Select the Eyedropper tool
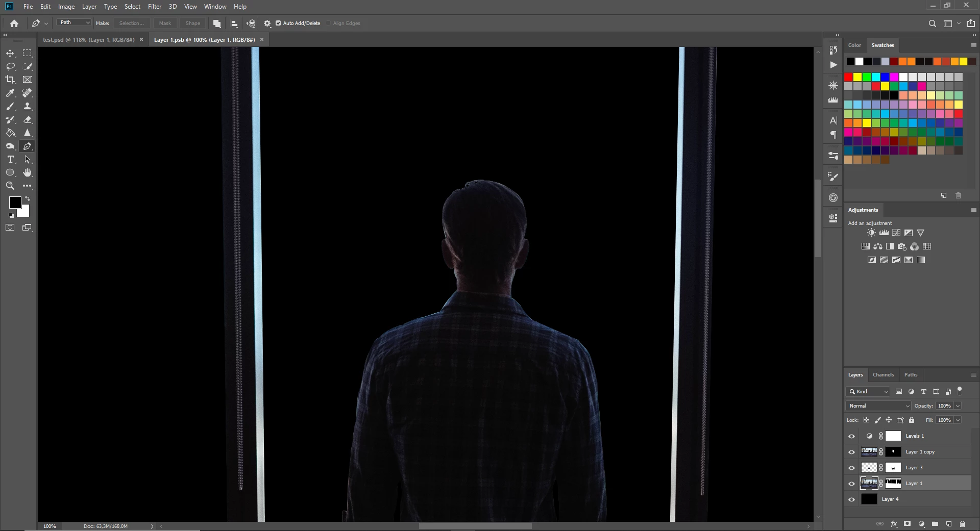The height and width of the screenshot is (531, 980). (10, 93)
